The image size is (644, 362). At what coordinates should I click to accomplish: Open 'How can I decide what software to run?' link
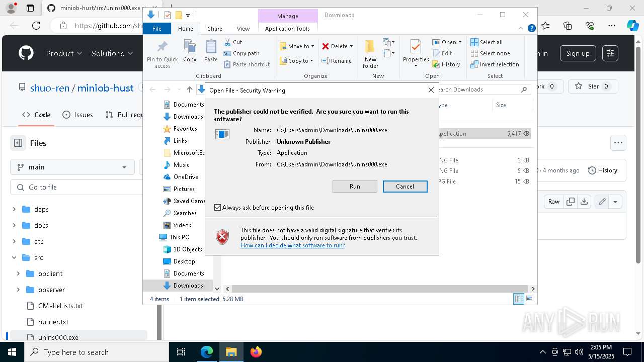click(x=293, y=245)
